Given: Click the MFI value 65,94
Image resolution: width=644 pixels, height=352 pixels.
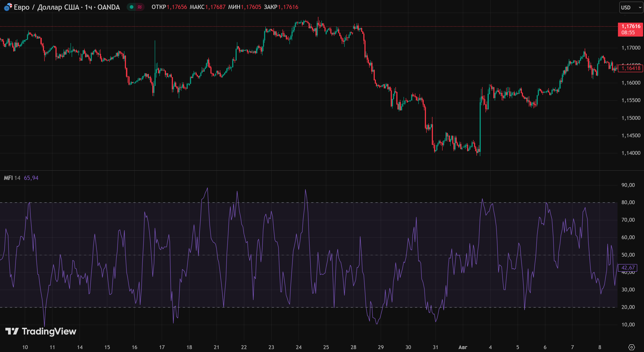Looking at the screenshot, I should (31, 178).
